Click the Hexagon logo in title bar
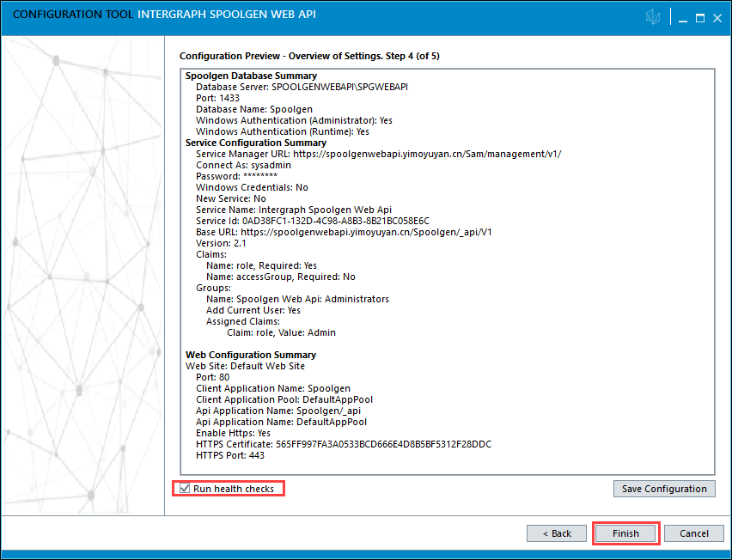Viewport: 732px width, 560px height. (x=654, y=18)
